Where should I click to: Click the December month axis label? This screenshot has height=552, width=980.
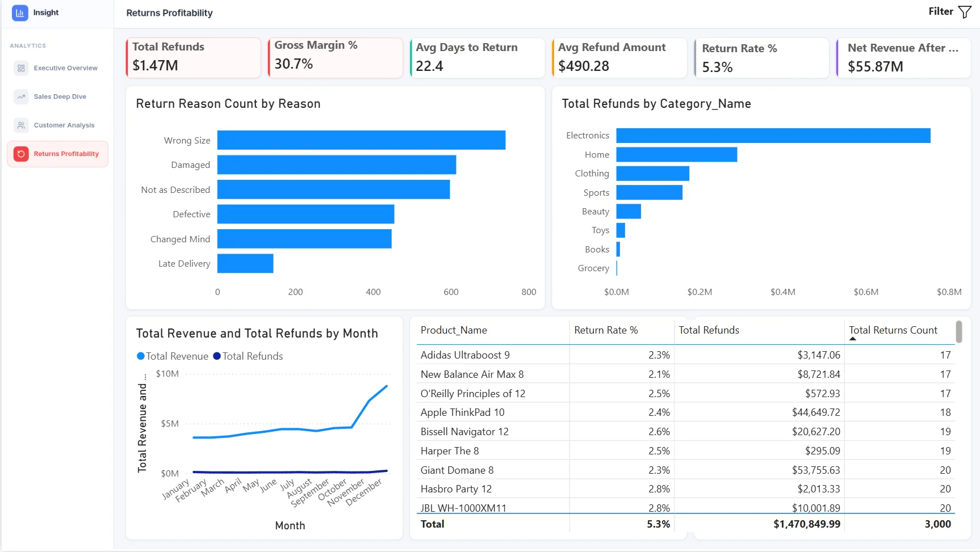pos(364,492)
